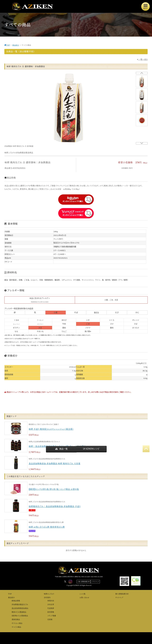Open 焼肉生だれ 大容量 product link
The height and width of the screenshot is (644, 152).
54,464
